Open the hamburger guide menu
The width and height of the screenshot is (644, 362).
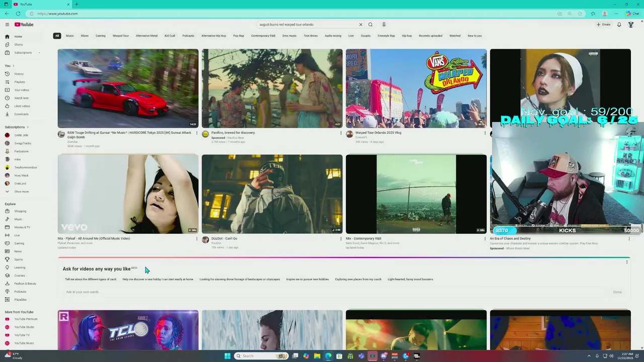tap(7, 24)
